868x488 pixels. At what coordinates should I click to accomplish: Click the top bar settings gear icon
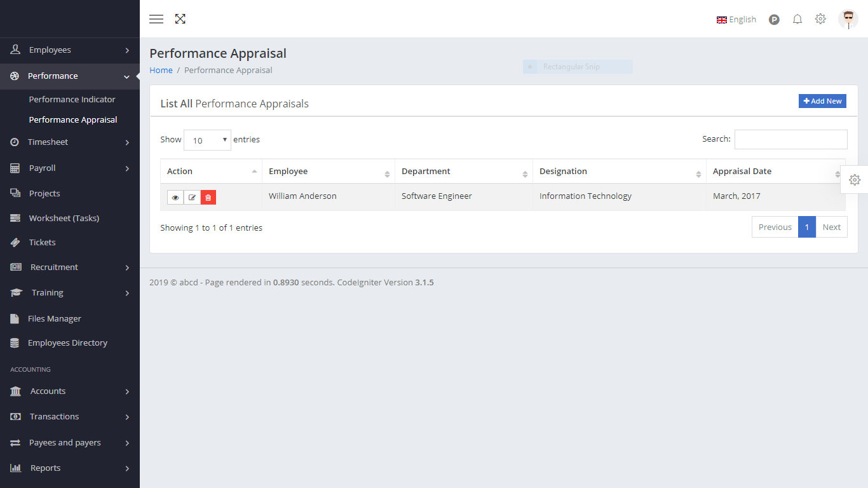click(x=820, y=19)
